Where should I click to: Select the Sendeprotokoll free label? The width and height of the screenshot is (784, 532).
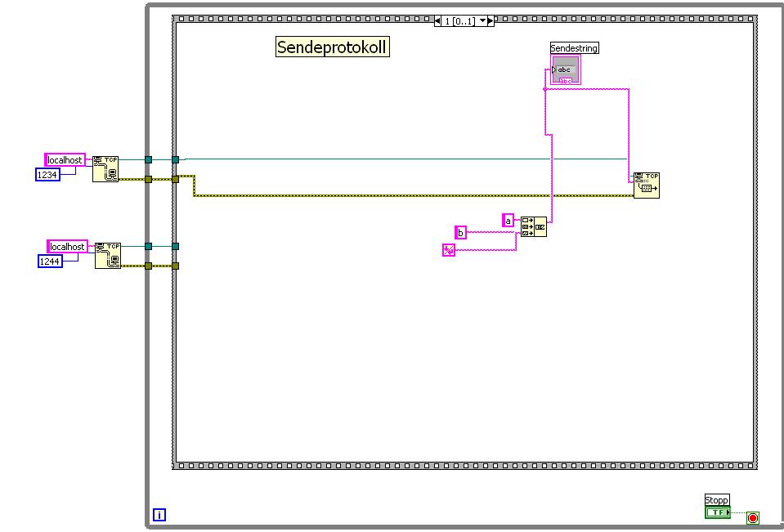333,47
